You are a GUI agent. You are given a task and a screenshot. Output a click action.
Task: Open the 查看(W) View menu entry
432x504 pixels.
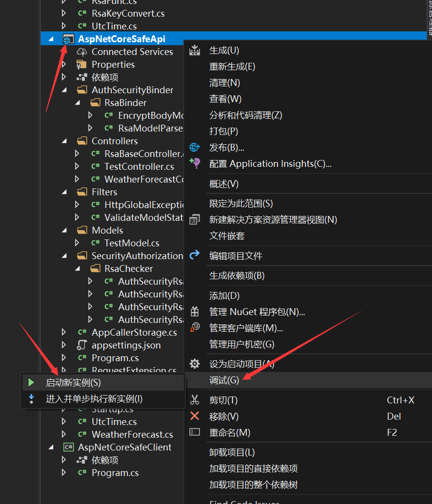point(225,99)
